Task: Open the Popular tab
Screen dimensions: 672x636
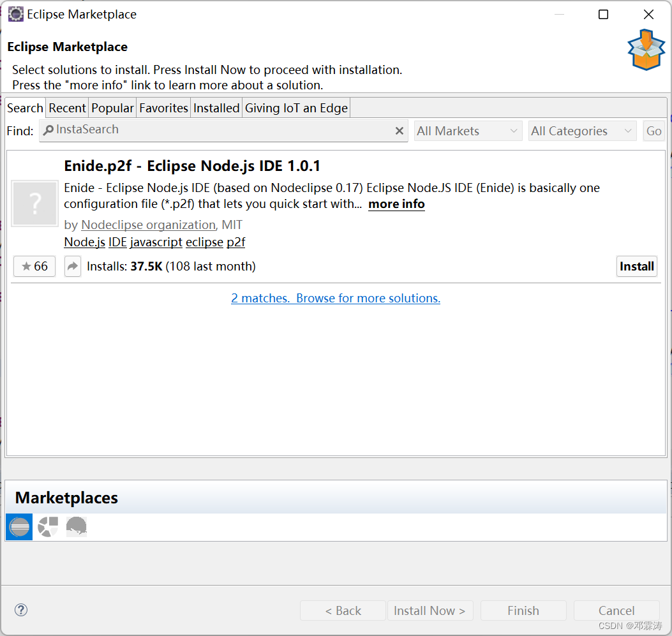Action: [112, 108]
